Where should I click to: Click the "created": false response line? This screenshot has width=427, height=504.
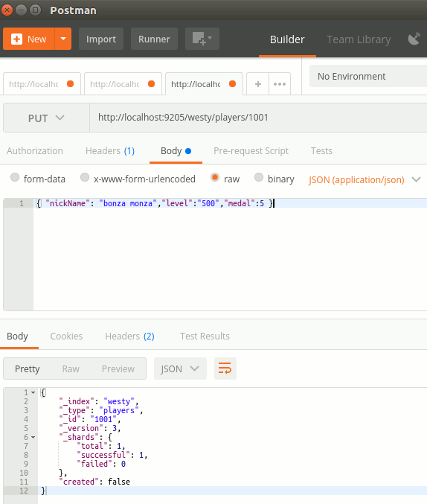pyautogui.click(x=94, y=482)
